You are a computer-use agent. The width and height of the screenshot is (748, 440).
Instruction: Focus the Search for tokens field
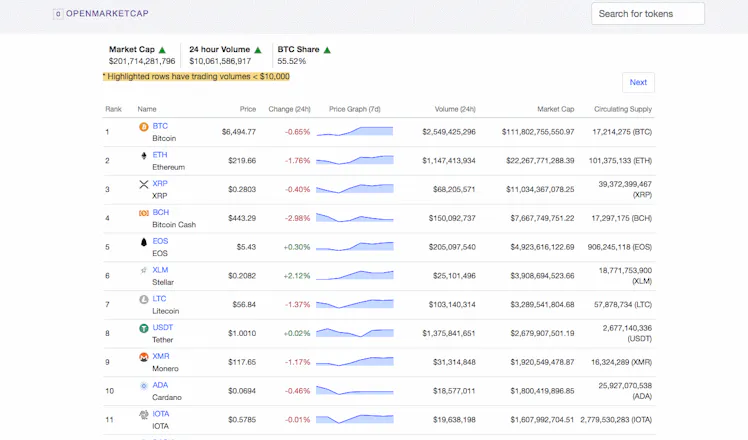(648, 14)
